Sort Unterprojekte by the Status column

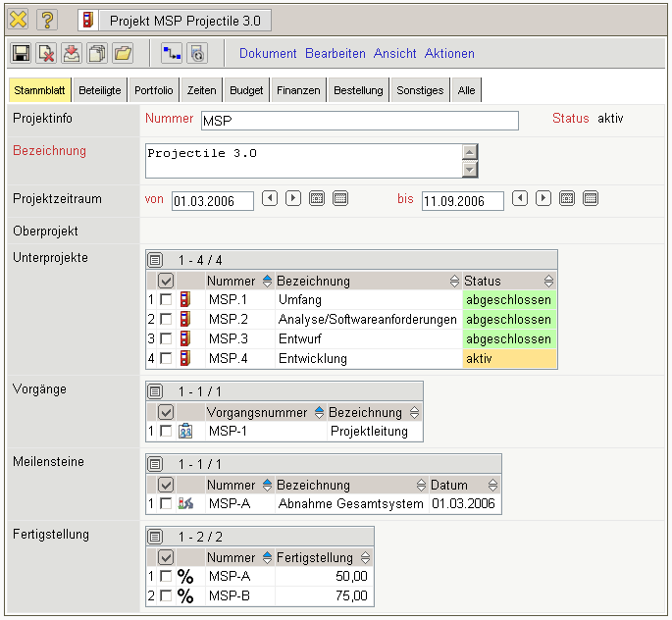click(x=548, y=282)
